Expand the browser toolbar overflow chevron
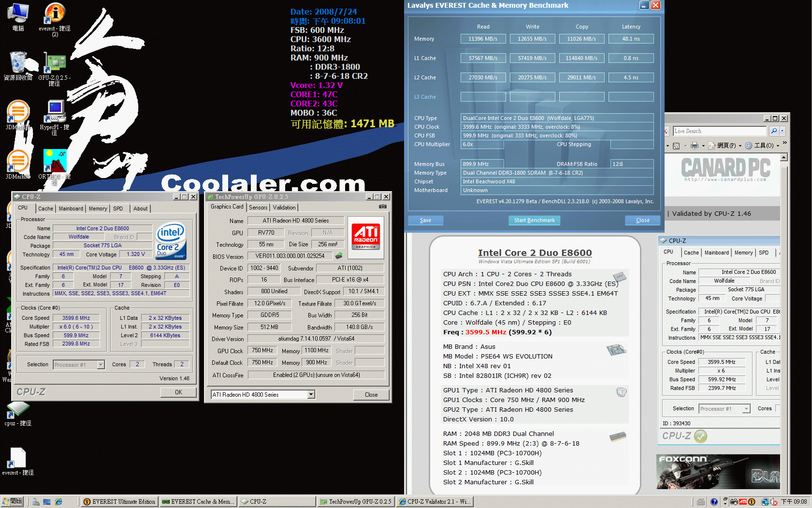This screenshot has height=508, width=812. 785,143
